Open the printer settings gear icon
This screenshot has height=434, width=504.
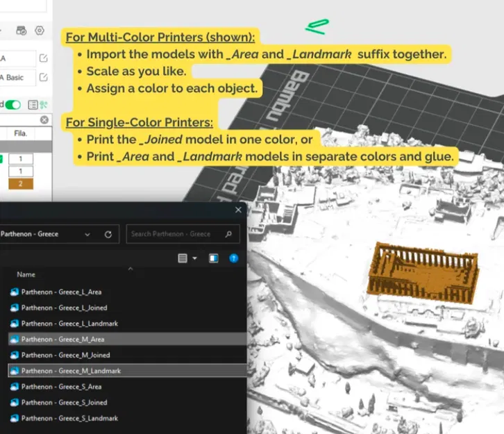tap(40, 31)
